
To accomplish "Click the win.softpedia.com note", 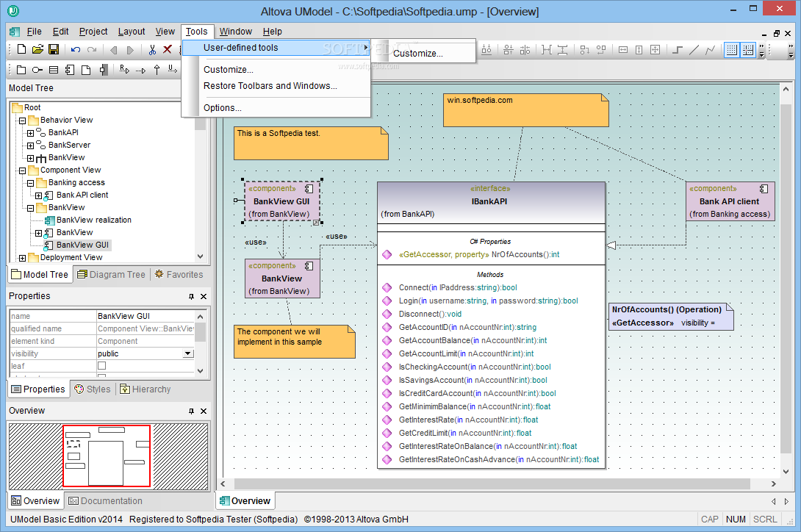I will tap(525, 109).
